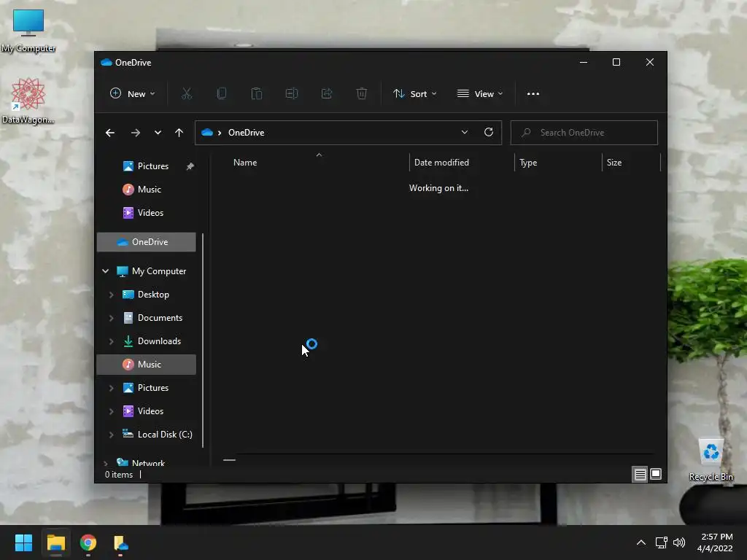Go forward with the right arrow
The height and width of the screenshot is (560, 747).
point(136,133)
